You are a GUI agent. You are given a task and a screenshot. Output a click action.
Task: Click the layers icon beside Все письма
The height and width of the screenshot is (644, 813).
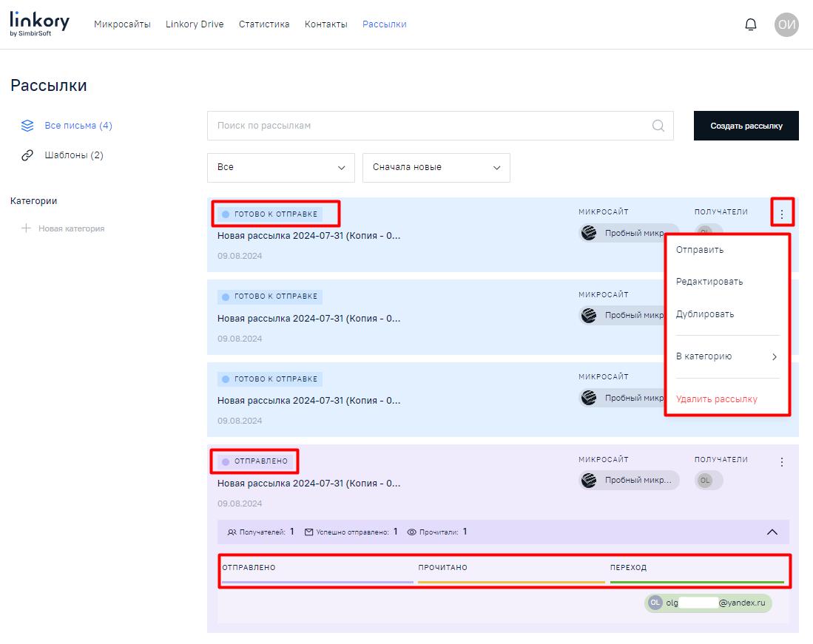[27, 126]
